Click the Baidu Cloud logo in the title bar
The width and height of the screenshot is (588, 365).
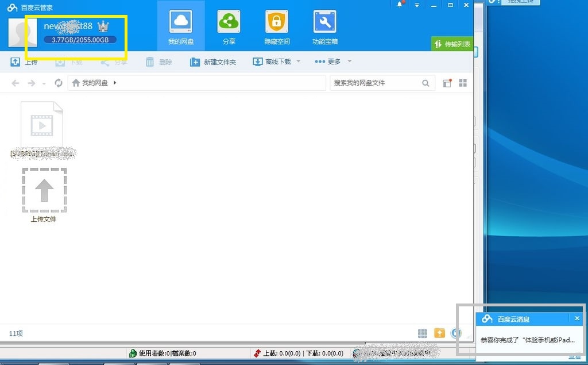pyautogui.click(x=13, y=7)
